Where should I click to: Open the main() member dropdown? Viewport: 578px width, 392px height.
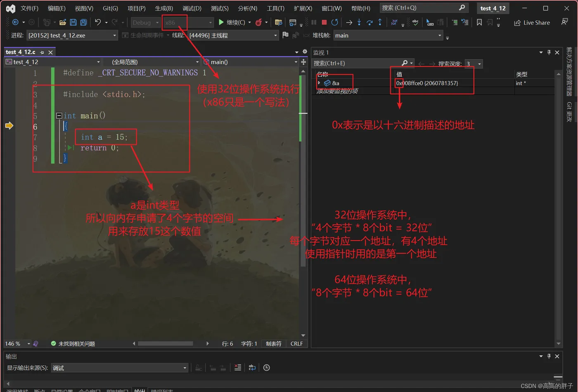pos(250,62)
